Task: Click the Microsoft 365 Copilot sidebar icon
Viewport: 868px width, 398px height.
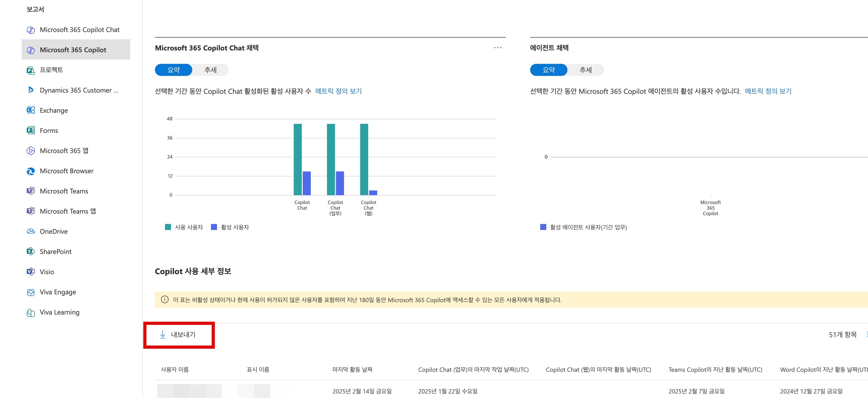Action: [x=31, y=50]
